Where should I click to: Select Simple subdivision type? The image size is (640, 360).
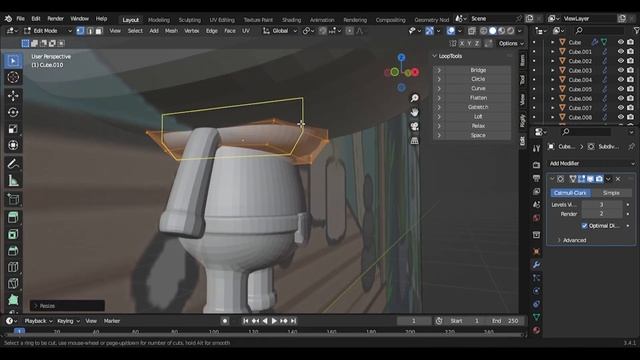click(x=611, y=193)
